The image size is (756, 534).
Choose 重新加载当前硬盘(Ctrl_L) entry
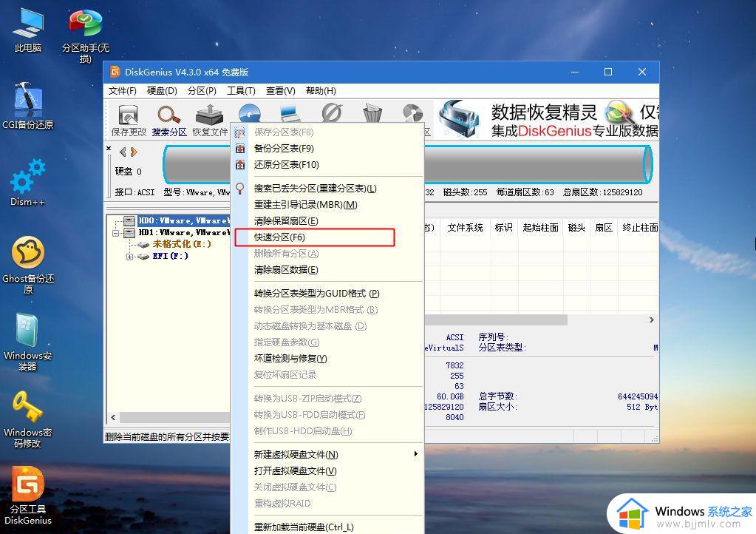328,527
